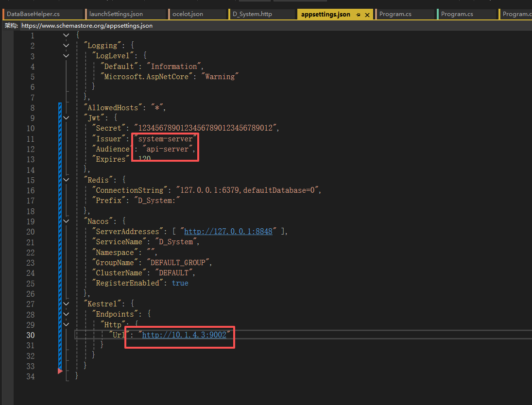Click the "D_System:" Prefix value

pos(157,201)
